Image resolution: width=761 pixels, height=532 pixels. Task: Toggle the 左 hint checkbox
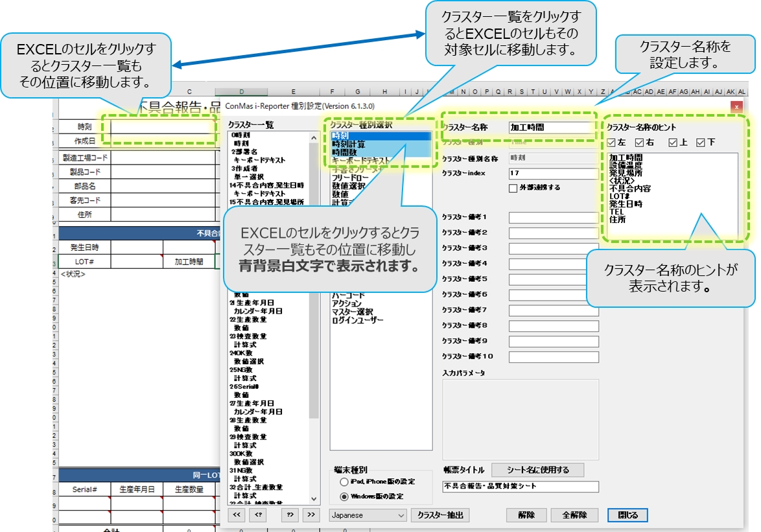(x=611, y=142)
